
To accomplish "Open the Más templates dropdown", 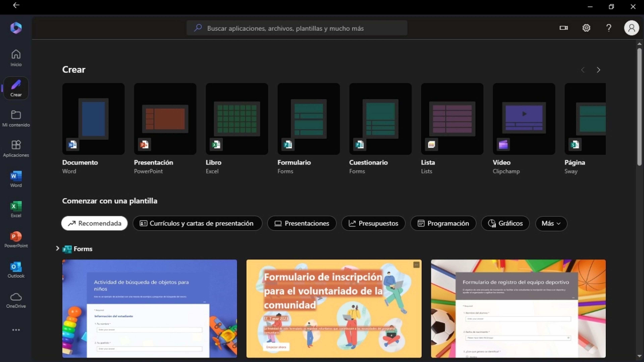I will coord(551,223).
